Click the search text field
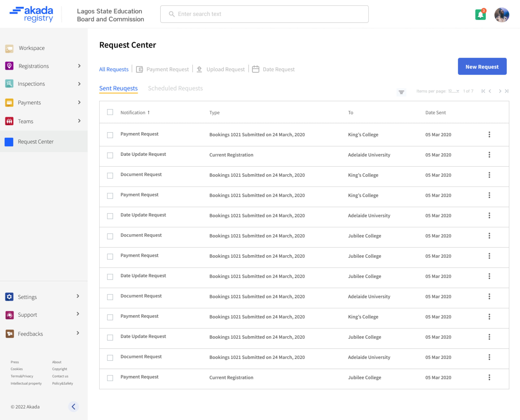 tap(264, 14)
